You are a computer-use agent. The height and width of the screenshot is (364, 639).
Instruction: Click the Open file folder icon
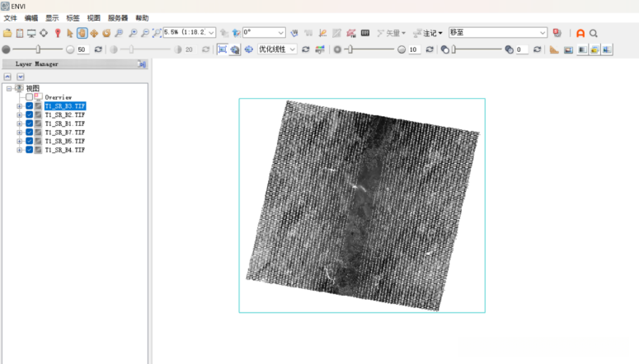[x=7, y=33]
